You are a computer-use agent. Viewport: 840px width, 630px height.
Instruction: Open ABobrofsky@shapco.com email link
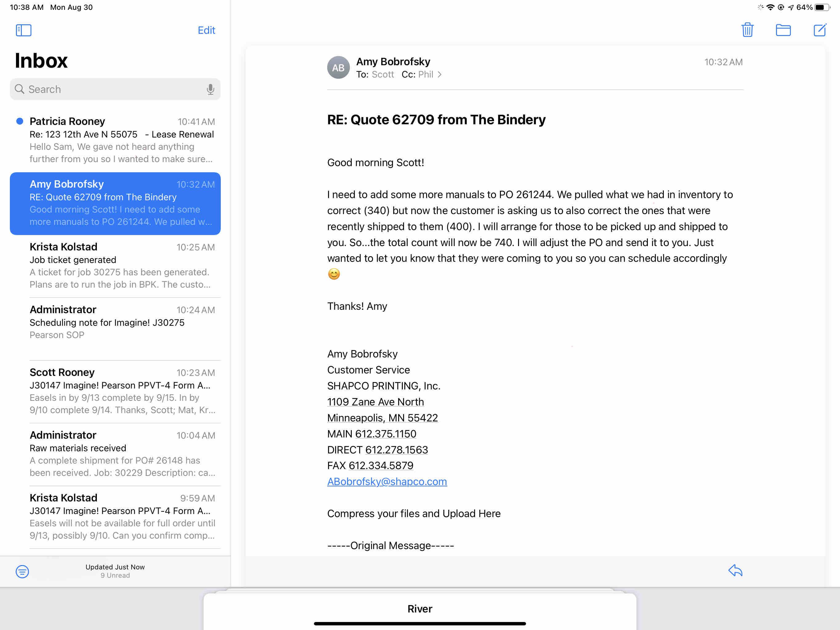tap(386, 481)
